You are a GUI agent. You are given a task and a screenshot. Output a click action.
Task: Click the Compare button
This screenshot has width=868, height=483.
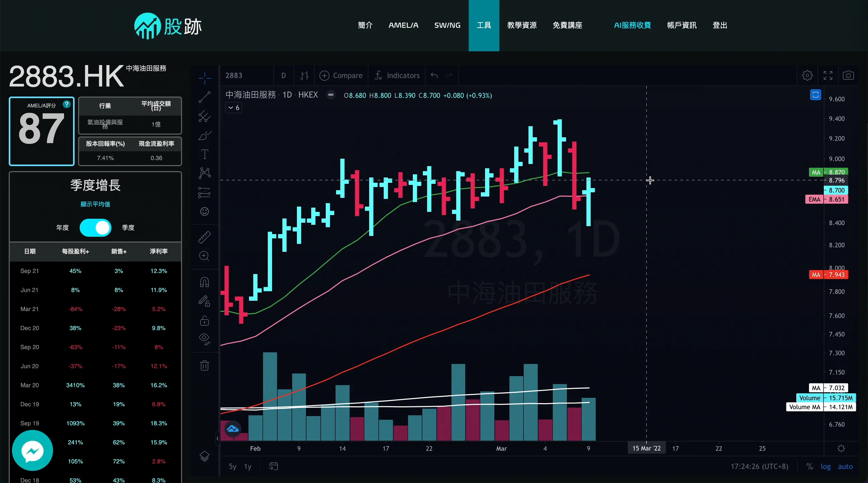pos(341,75)
